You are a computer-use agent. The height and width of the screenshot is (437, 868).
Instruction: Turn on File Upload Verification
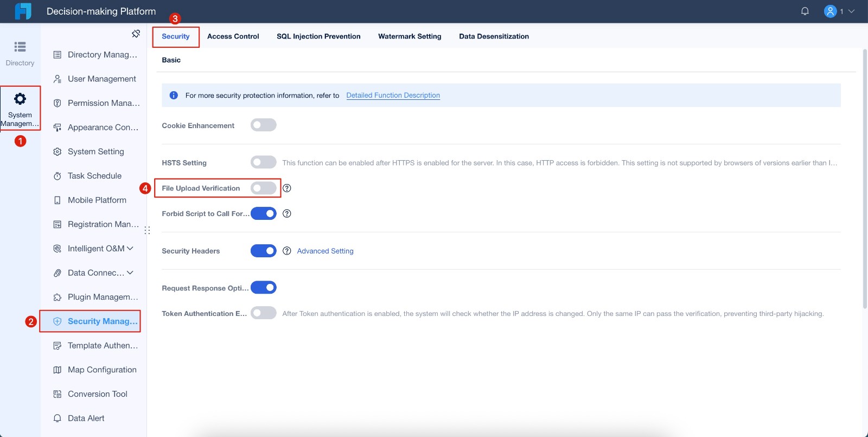(264, 188)
